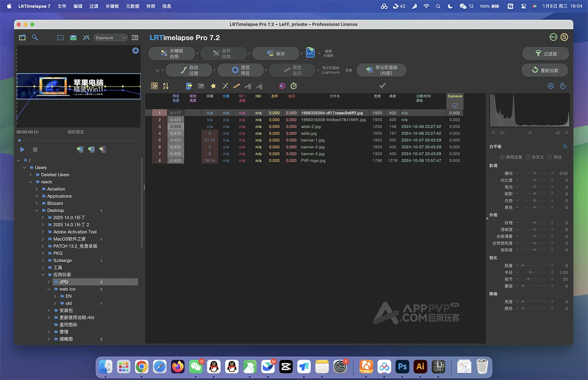The height and width of the screenshot is (380, 588).
Task: Click the visual preview render icon under player
Action: (91, 149)
